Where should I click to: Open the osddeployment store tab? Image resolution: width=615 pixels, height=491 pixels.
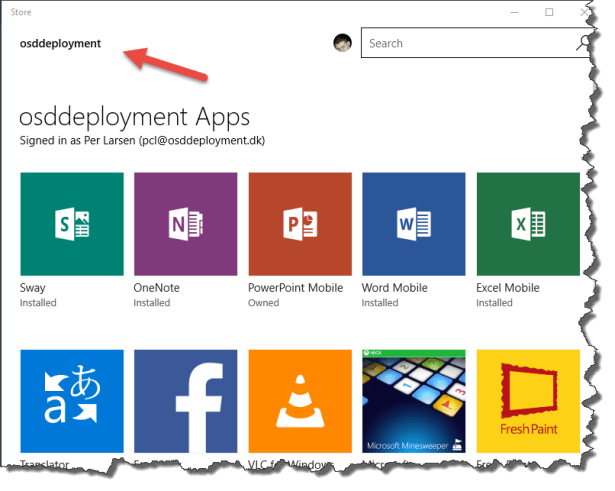60,44
